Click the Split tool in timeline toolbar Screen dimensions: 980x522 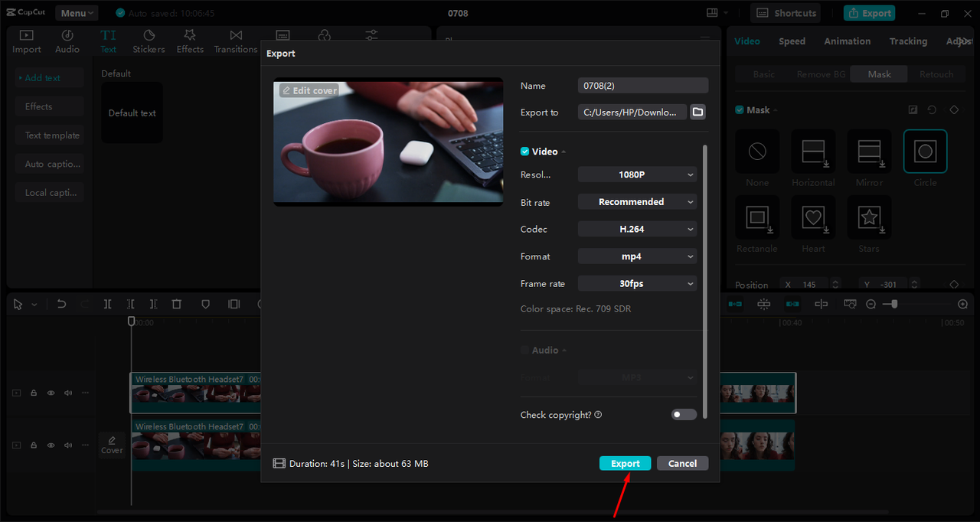pos(108,304)
